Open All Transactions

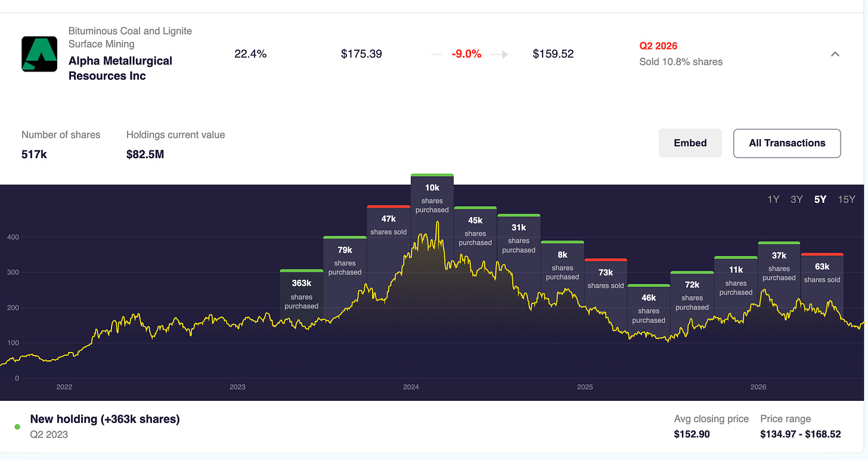[x=787, y=143]
